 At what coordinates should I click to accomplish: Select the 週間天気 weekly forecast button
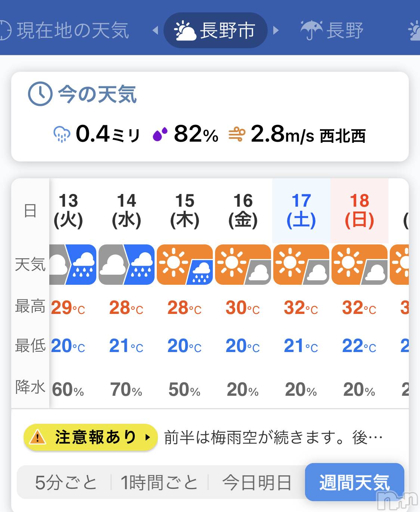point(355,482)
